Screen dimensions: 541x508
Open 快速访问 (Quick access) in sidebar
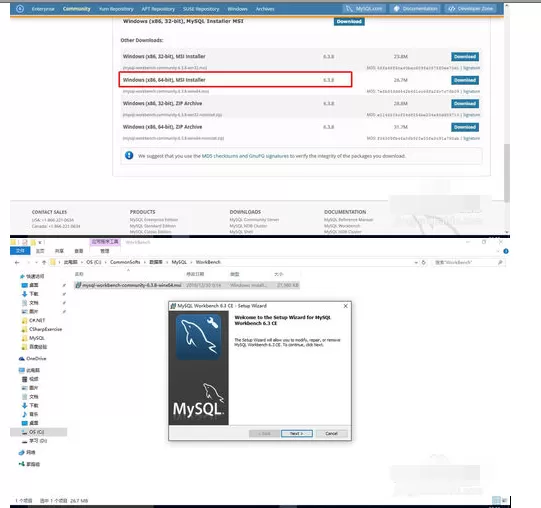point(32,276)
